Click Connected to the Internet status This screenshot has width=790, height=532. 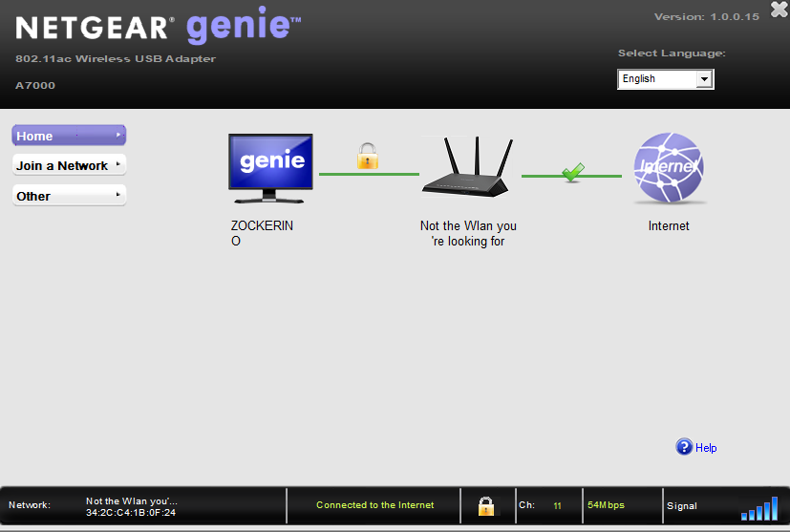coord(374,505)
